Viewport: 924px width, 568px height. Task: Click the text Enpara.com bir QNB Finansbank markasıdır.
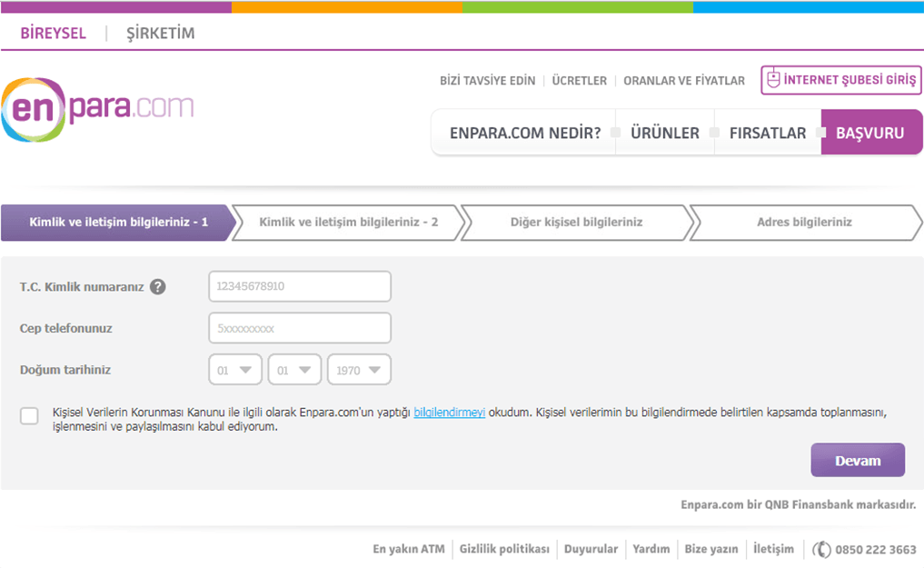pos(799,505)
